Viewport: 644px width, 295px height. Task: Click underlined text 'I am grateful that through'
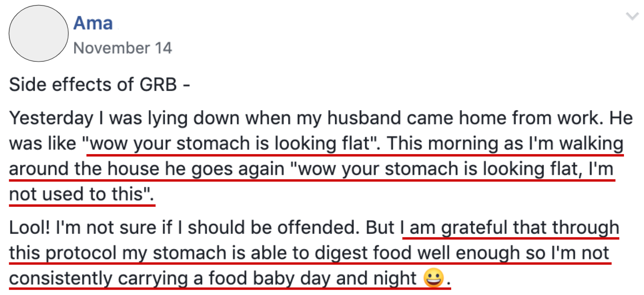coord(509,228)
